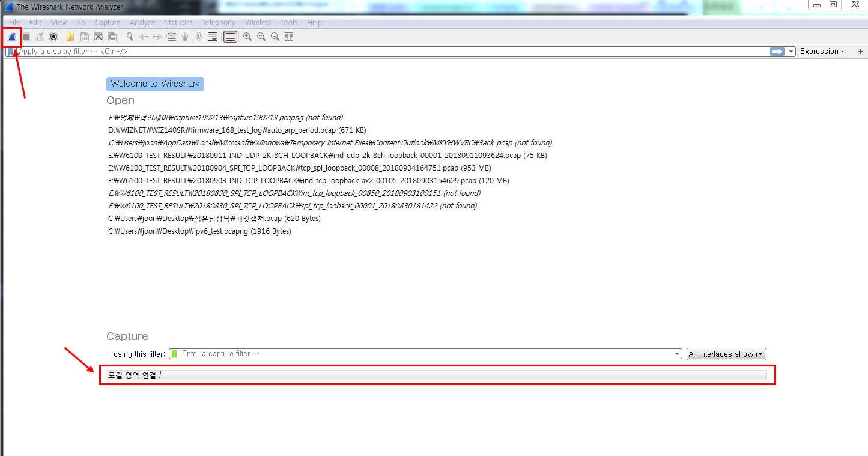Open capture options gear icon
The image size is (868, 456).
(53, 37)
